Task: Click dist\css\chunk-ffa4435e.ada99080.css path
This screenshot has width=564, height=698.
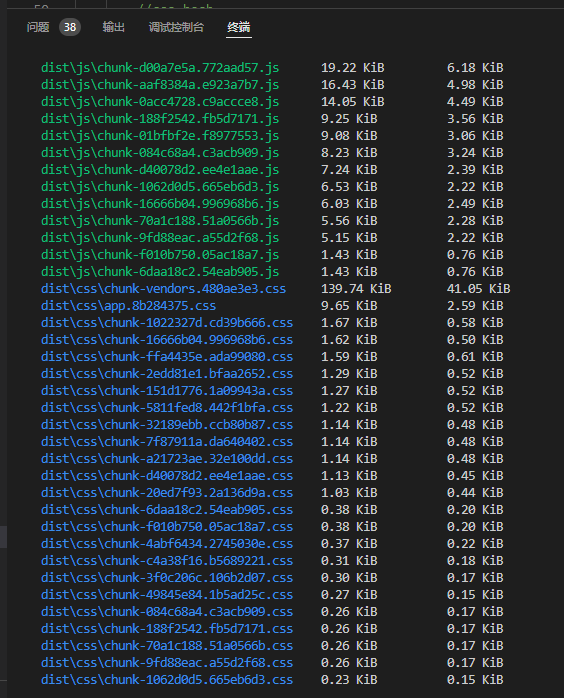Action: coord(167,357)
